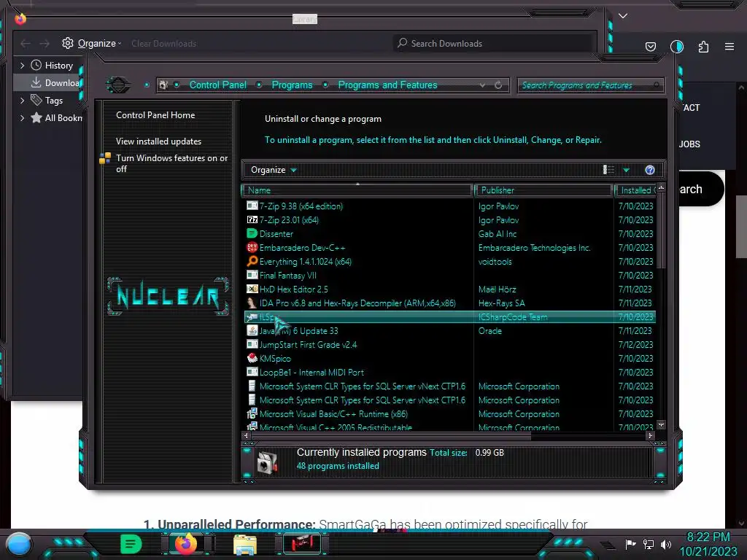The width and height of the screenshot is (747, 560).
Task: Click the Firefox half-circle toolbar icon
Action: pyautogui.click(x=676, y=47)
